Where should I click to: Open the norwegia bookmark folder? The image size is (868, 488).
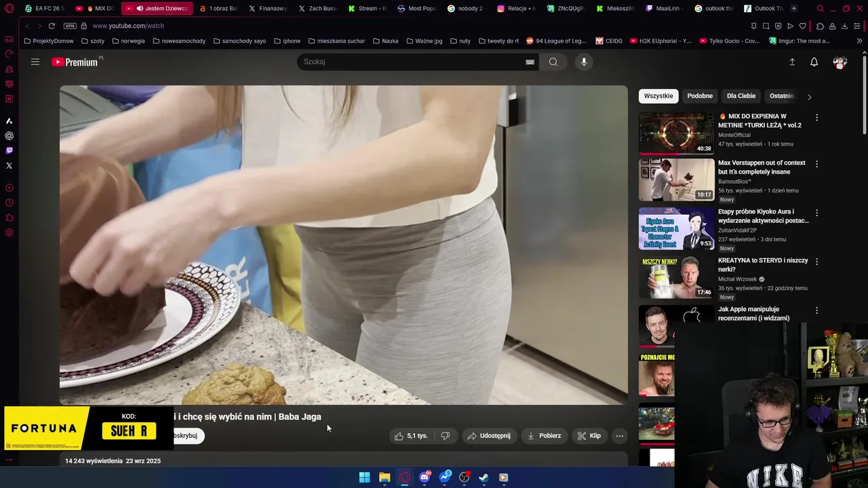pyautogui.click(x=129, y=41)
